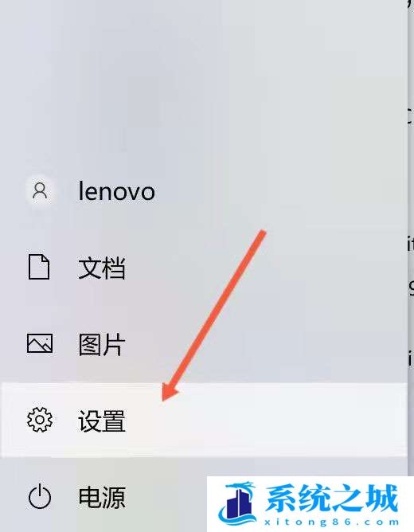Screen dimensions: 414x532
Task: Click the 电源 power symbol icon
Action: [40, 496]
